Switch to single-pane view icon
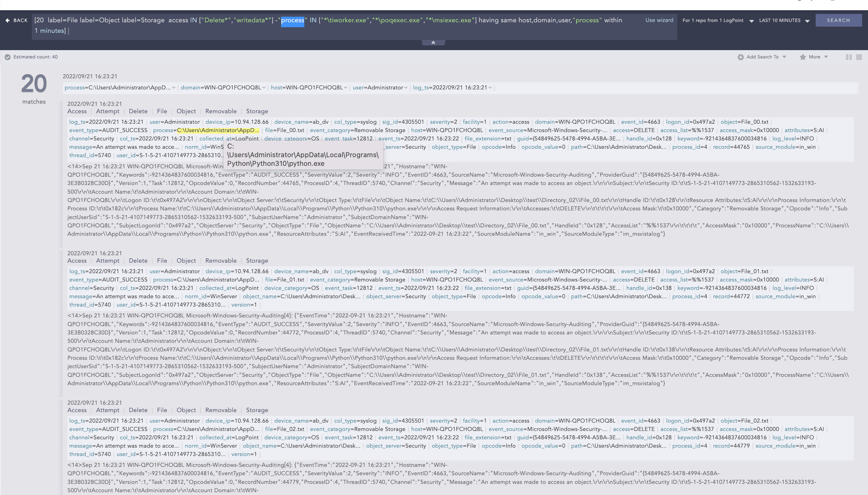 (x=859, y=57)
